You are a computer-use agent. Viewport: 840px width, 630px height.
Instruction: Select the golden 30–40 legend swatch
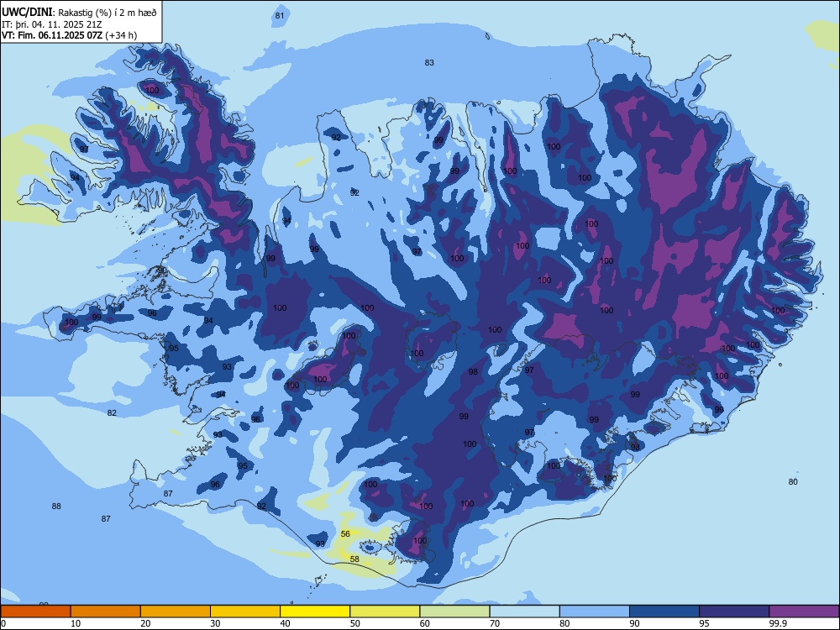coord(245,612)
